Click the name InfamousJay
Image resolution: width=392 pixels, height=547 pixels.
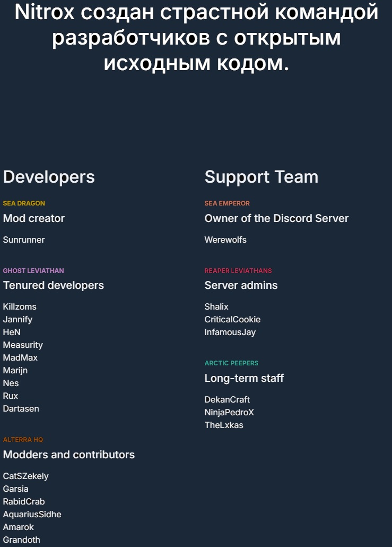point(230,332)
